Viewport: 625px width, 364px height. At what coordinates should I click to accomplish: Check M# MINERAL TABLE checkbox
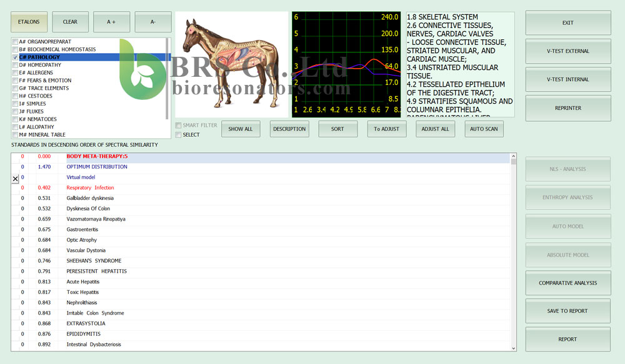pyautogui.click(x=15, y=135)
